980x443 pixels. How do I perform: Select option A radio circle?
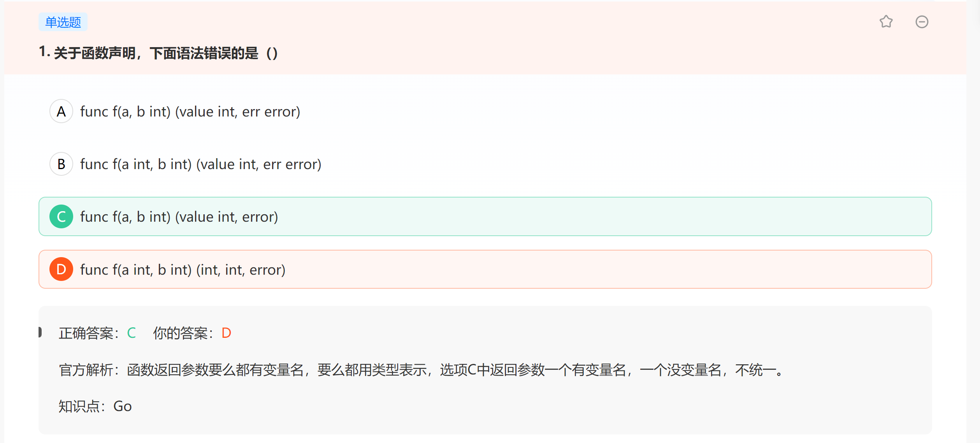click(61, 111)
